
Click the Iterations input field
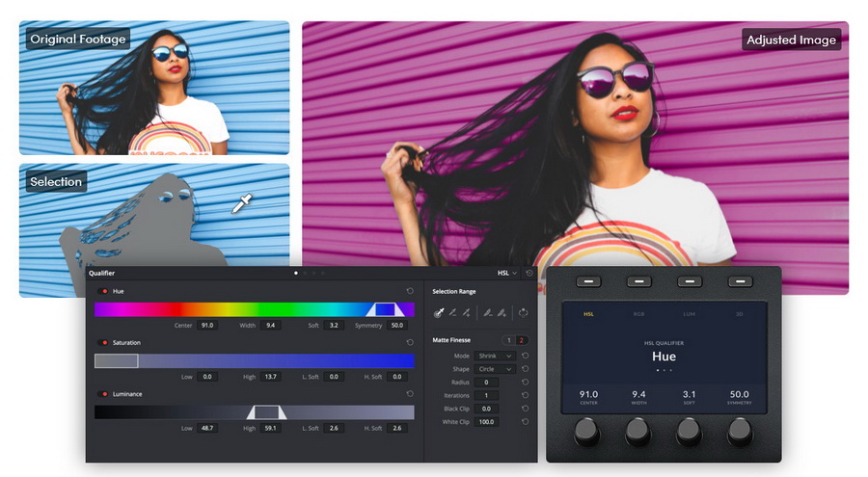[486, 396]
